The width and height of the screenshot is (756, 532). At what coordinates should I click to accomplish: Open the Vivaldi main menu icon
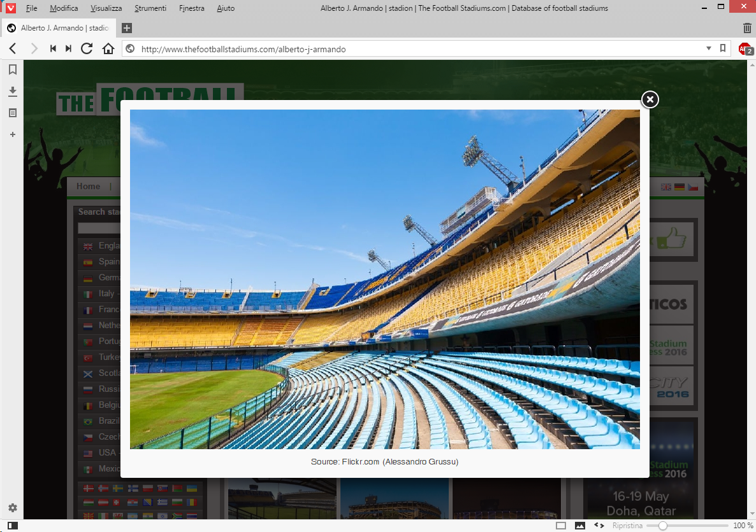coord(10,8)
